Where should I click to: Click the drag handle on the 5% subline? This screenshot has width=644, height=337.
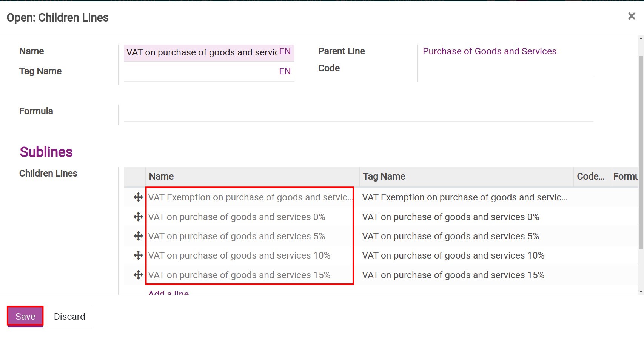coord(138,236)
